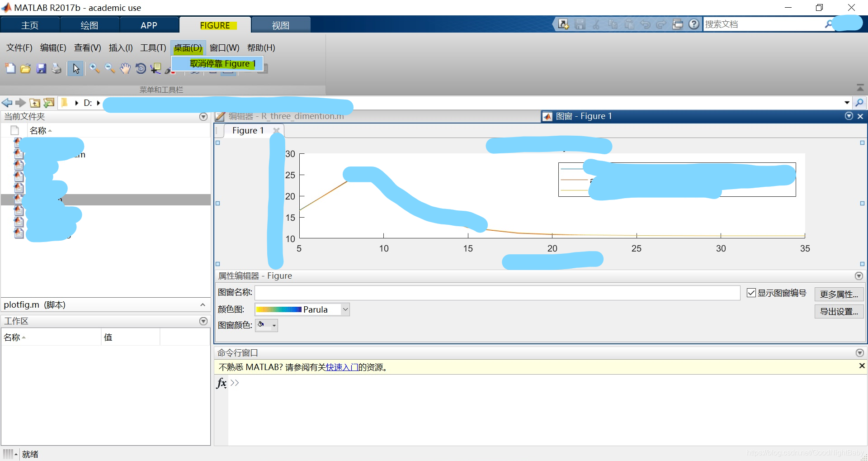Switch to the 视图 View tab

tap(281, 25)
